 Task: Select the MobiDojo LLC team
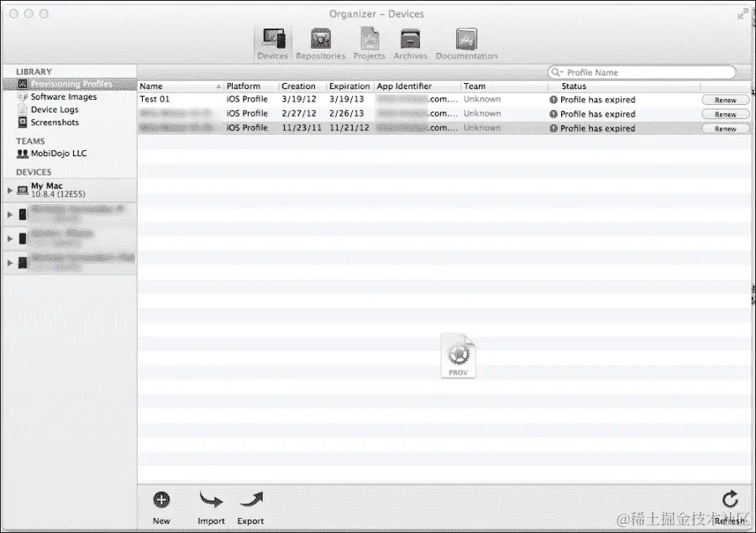coord(58,154)
